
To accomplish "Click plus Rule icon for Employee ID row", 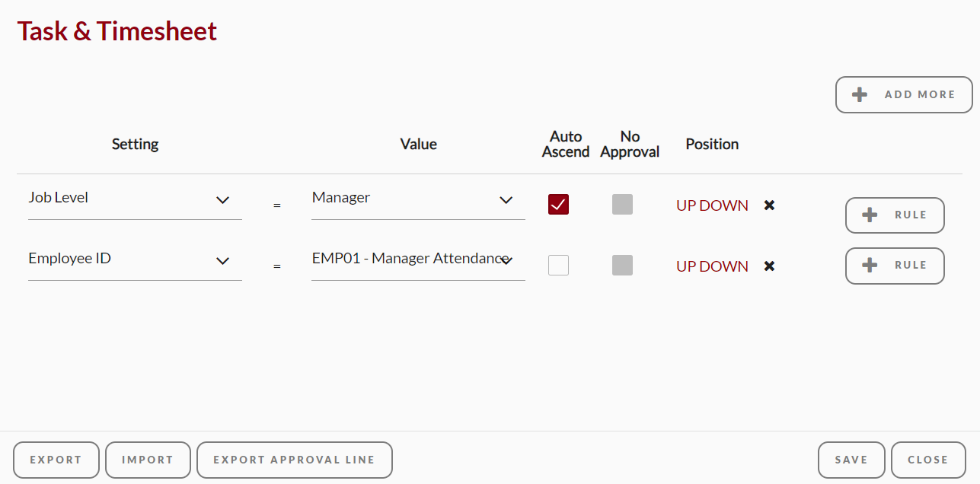I will click(870, 265).
